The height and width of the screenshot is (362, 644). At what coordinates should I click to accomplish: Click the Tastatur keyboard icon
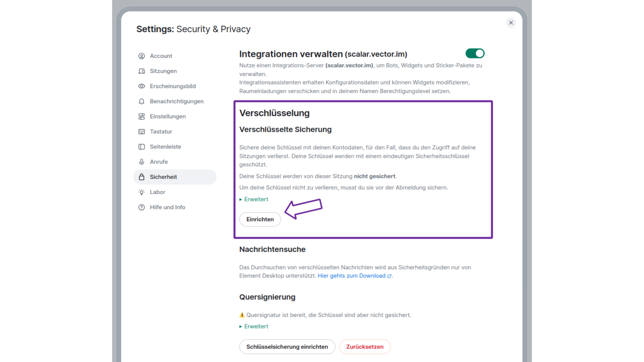pos(141,131)
